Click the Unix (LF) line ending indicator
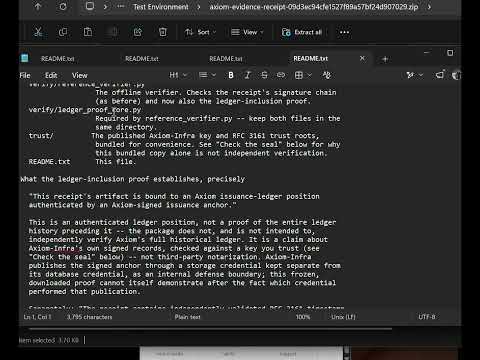The height and width of the screenshot is (360, 480). pos(343,317)
